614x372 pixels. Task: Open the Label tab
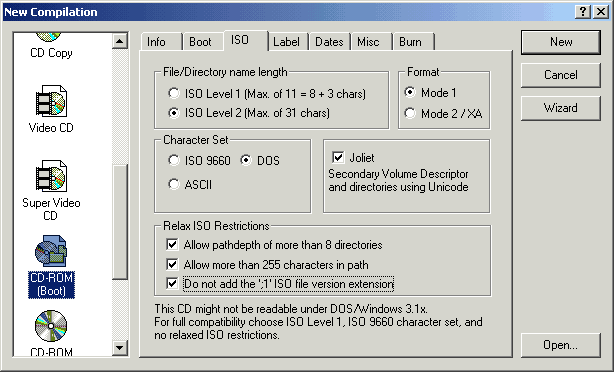click(x=289, y=42)
